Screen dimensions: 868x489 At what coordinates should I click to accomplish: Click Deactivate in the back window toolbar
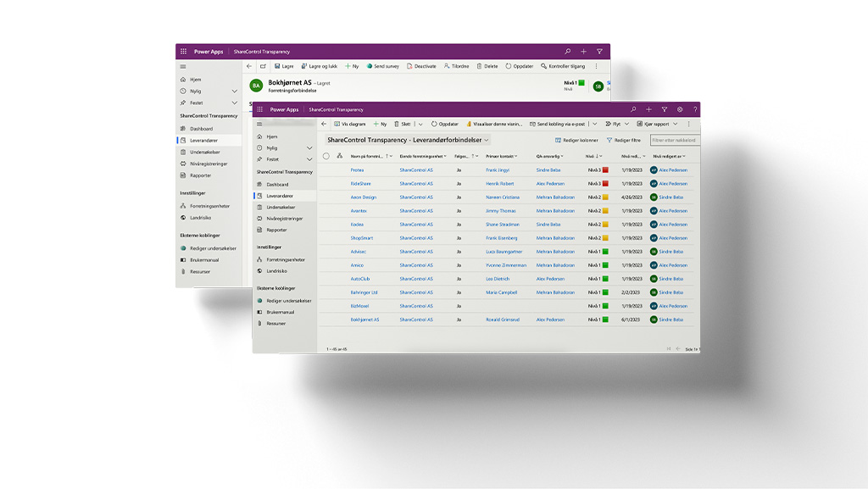(421, 66)
